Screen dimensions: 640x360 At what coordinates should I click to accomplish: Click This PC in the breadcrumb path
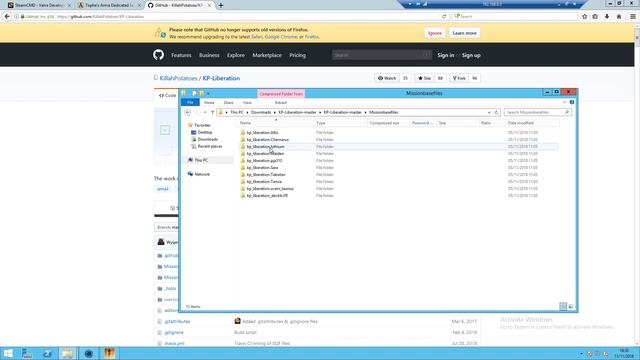coord(237,112)
